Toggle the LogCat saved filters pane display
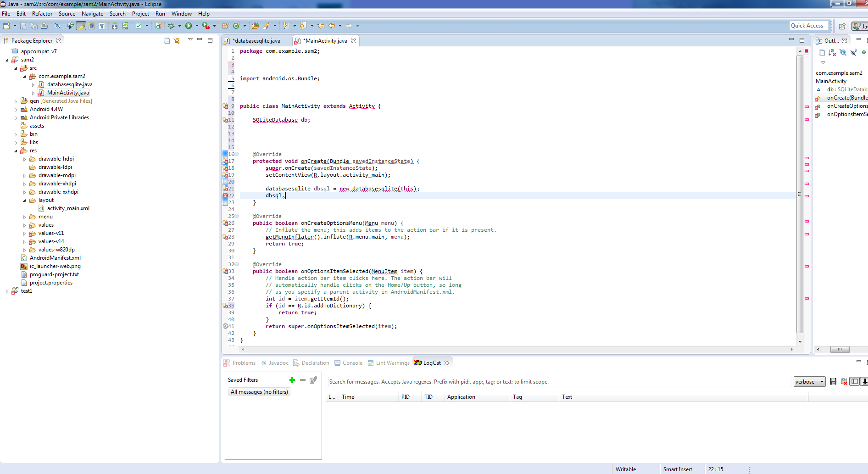 click(x=854, y=381)
